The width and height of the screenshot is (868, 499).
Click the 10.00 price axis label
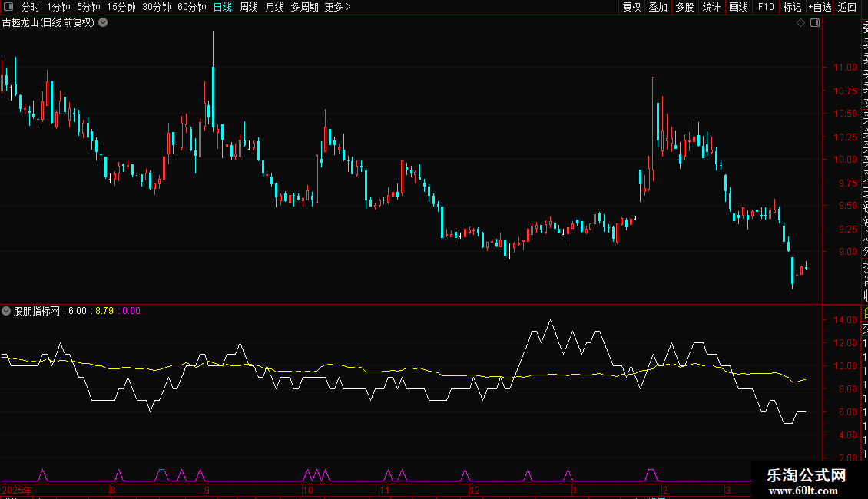(845, 160)
